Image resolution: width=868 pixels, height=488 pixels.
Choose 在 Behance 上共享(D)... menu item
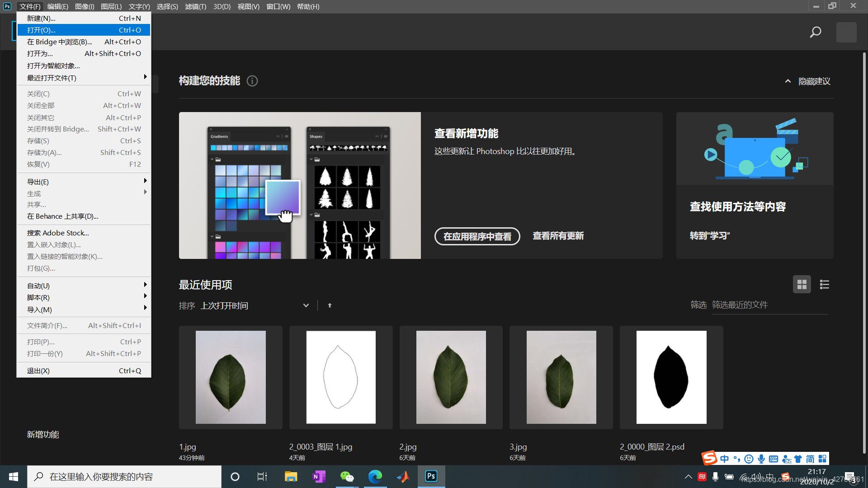click(x=84, y=216)
